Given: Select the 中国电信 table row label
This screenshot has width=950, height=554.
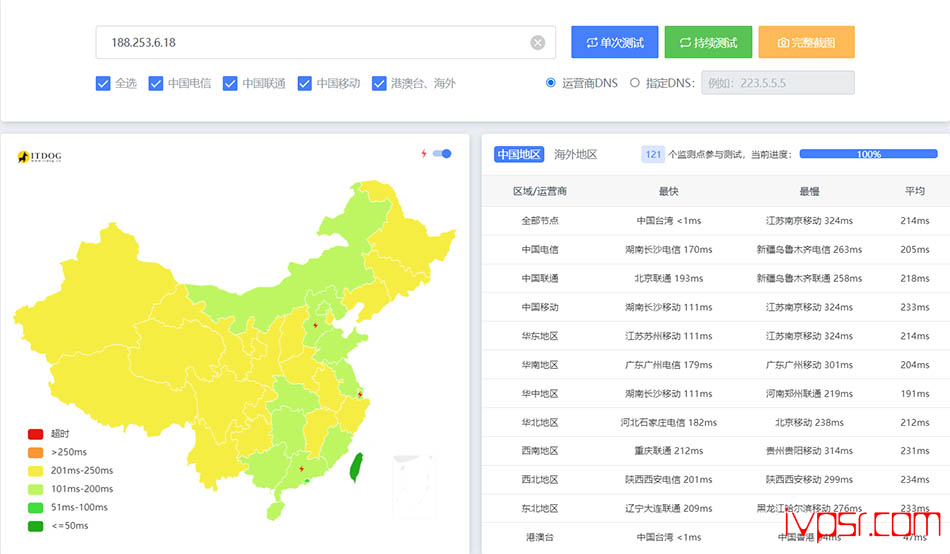Looking at the screenshot, I should tap(540, 250).
